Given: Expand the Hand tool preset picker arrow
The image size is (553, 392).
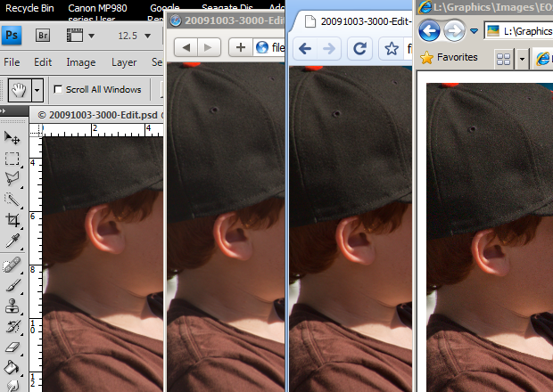Looking at the screenshot, I should pos(37,90).
